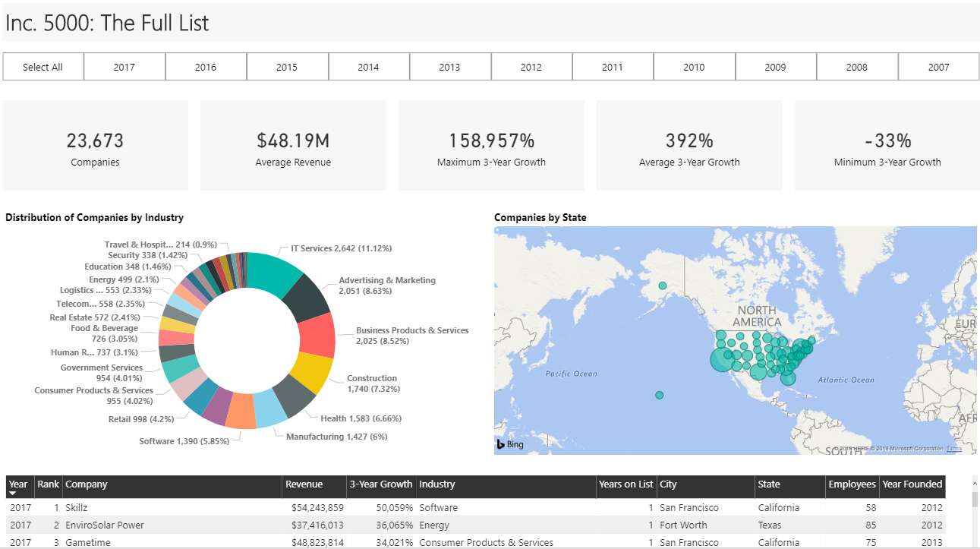Click the gray Health donut slice
The width and height of the screenshot is (980, 549).
(x=295, y=397)
